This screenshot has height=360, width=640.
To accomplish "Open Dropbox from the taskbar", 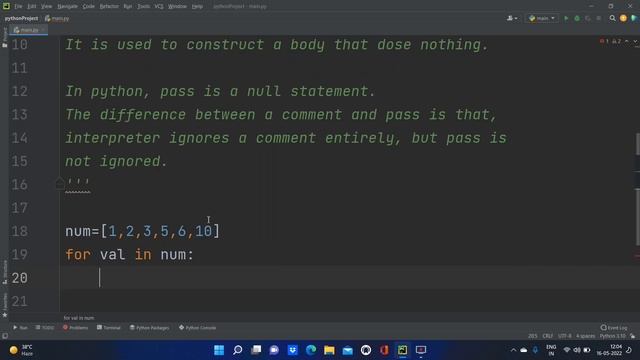I will [293, 350].
